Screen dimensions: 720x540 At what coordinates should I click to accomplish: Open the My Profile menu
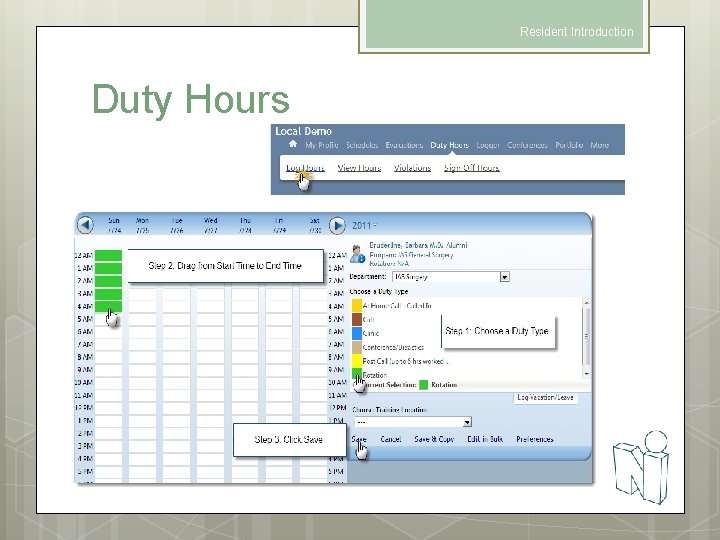321,145
